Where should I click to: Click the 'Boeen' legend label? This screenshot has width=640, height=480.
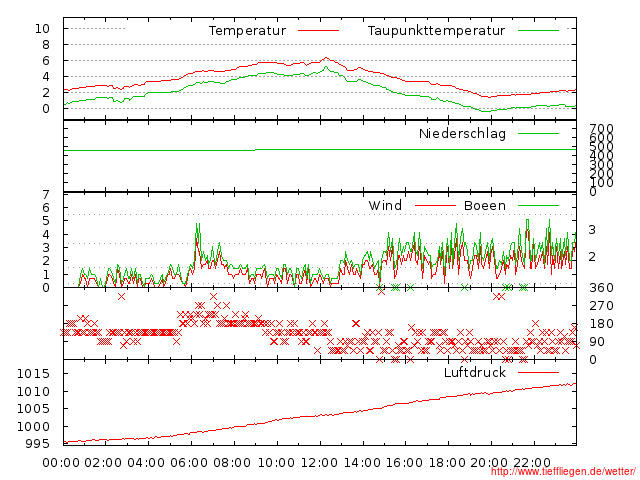485,205
